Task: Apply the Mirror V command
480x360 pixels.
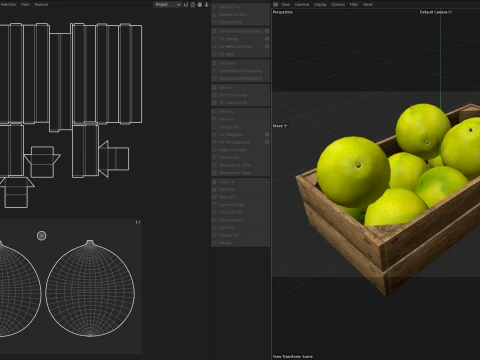Action: tap(240, 119)
